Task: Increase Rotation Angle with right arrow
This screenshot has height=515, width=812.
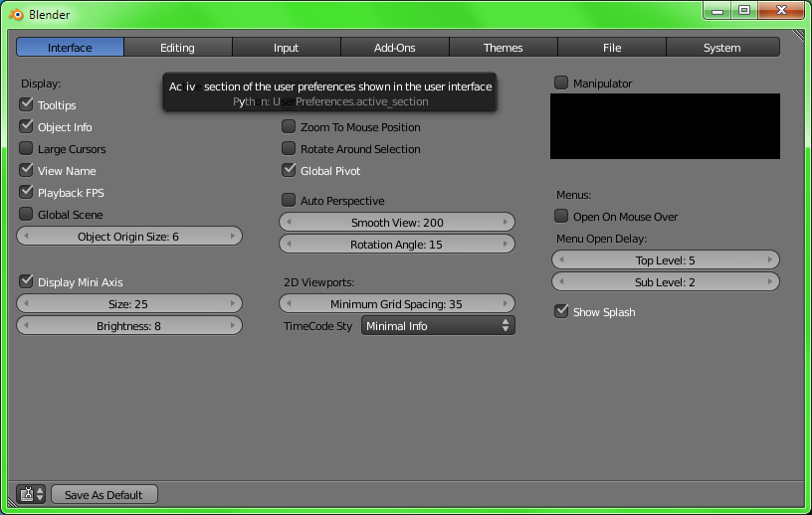Action: 506,244
